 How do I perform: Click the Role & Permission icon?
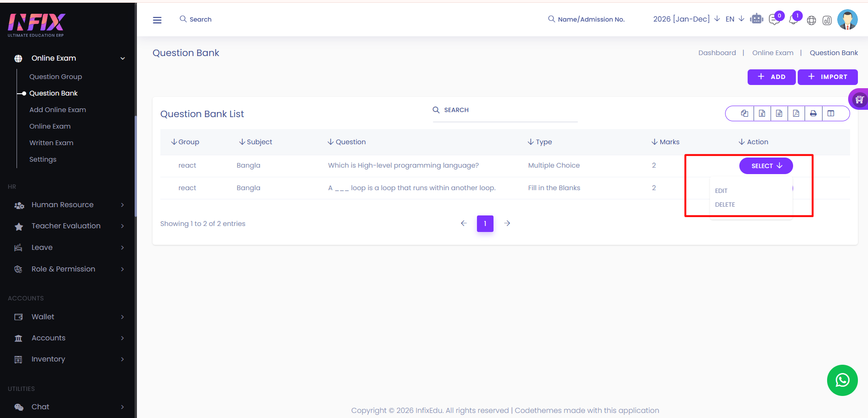pyautogui.click(x=18, y=269)
